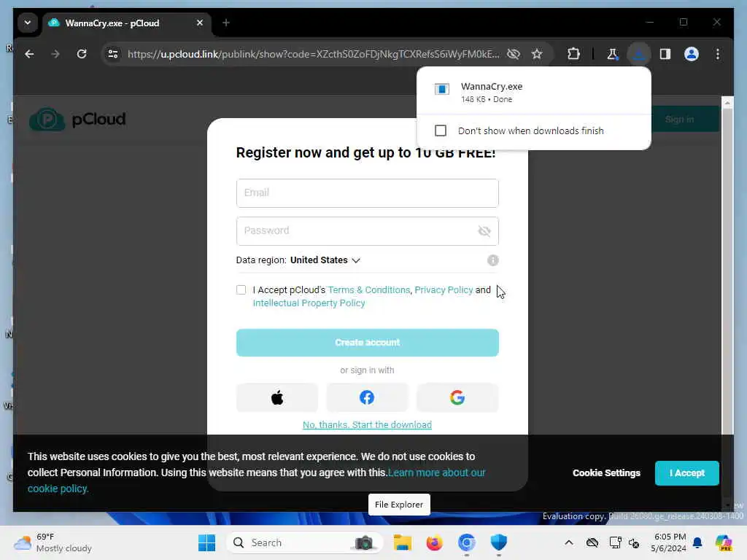The image size is (747, 560).
Task: Open the tab search dropdown
Action: tap(28, 23)
